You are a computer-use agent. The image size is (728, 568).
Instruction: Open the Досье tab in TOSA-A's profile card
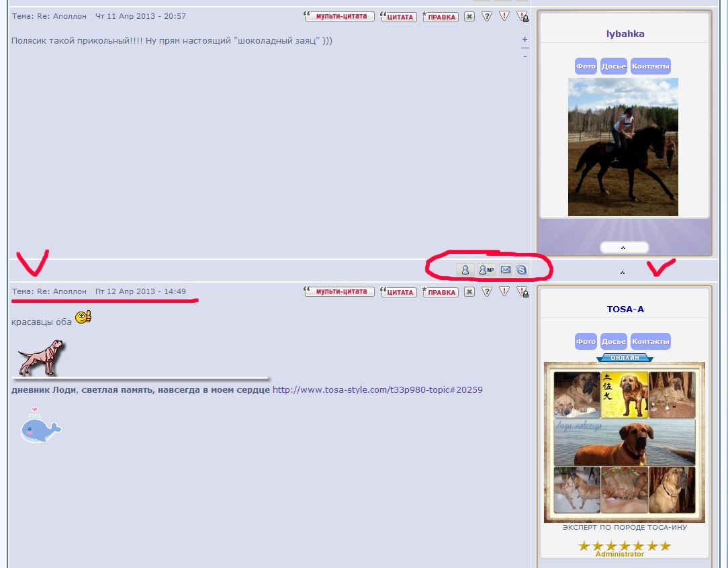(614, 341)
